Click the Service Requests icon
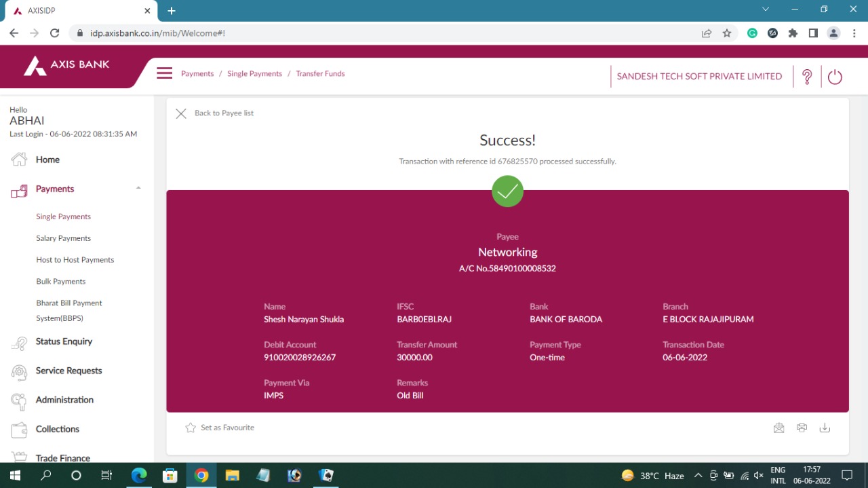The width and height of the screenshot is (868, 488). pyautogui.click(x=19, y=372)
